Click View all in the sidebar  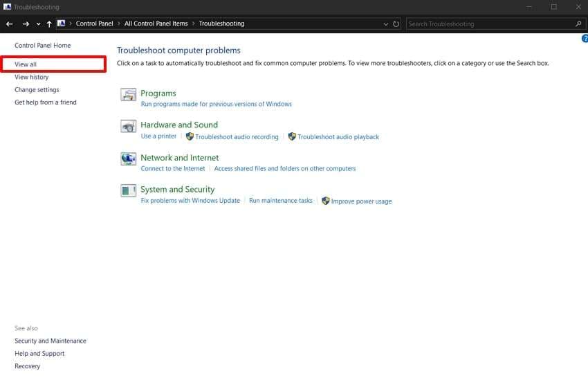(26, 64)
